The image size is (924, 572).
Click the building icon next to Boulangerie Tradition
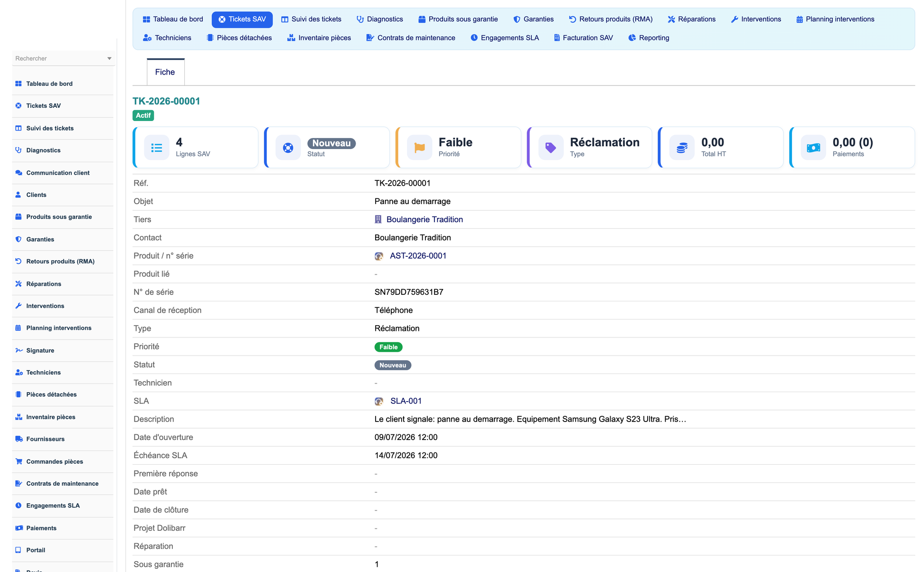coord(378,219)
